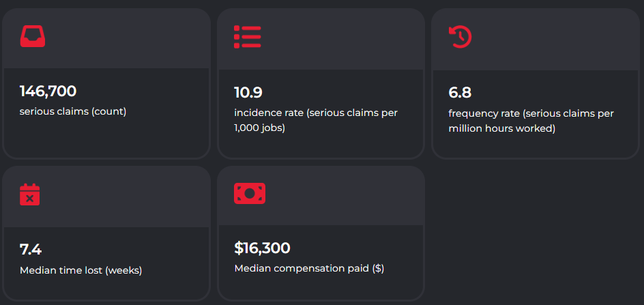
Task: Click empty header band right of inbox icon
Action: click(x=130, y=38)
